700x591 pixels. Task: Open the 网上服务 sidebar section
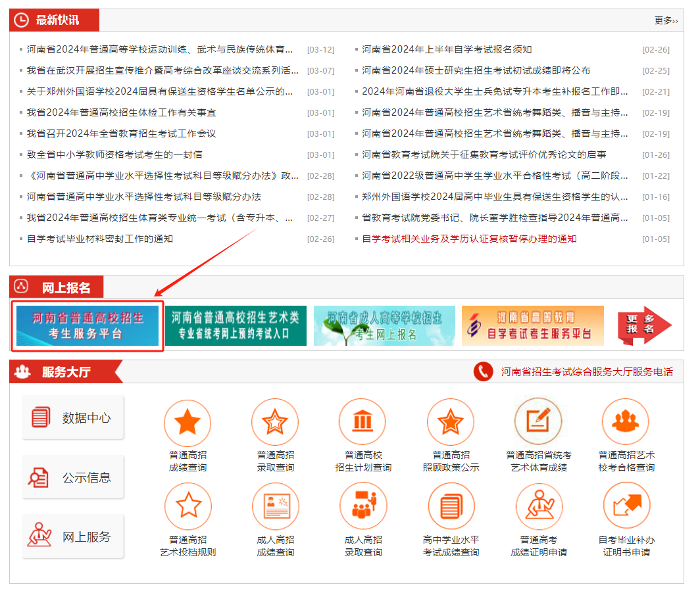click(x=72, y=536)
